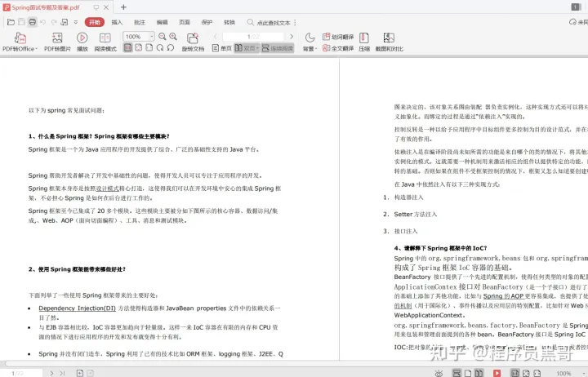Redo the last undone action

coord(54,22)
